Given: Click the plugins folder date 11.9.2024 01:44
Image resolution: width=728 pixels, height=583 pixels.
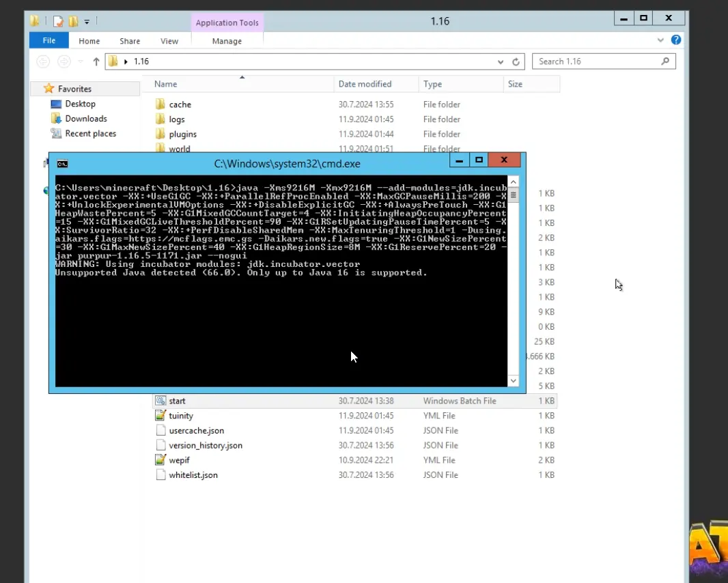Looking at the screenshot, I should [366, 134].
